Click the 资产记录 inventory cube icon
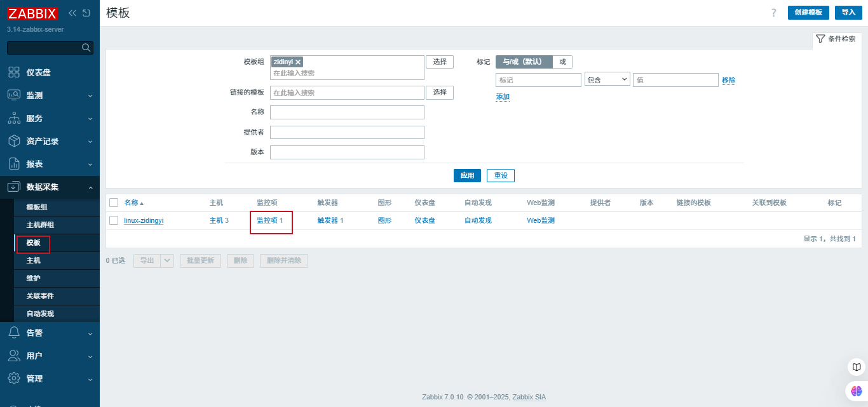 coord(14,141)
